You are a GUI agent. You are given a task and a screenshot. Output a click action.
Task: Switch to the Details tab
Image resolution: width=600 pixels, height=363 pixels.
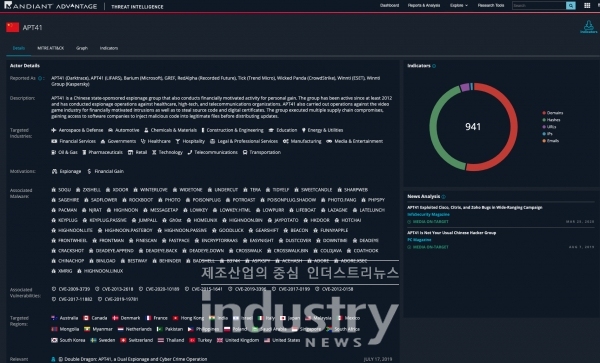[19, 48]
